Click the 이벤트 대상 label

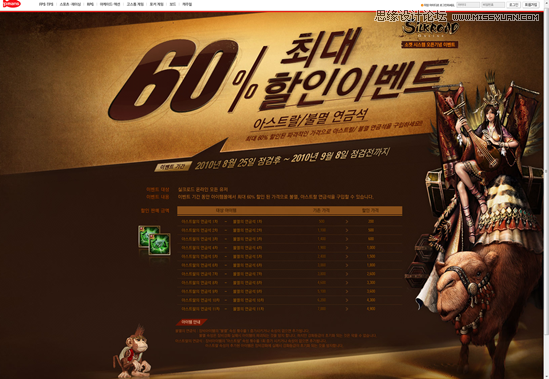point(158,190)
